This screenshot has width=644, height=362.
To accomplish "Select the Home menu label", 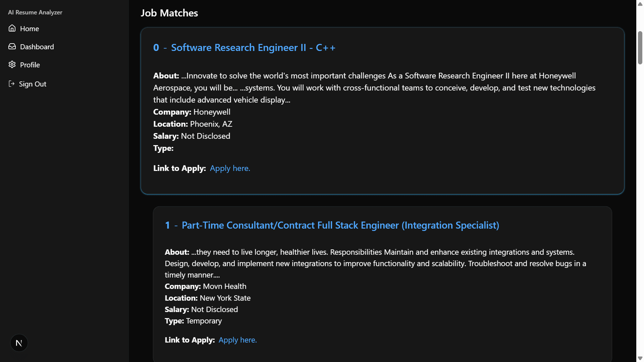I will pos(30,29).
